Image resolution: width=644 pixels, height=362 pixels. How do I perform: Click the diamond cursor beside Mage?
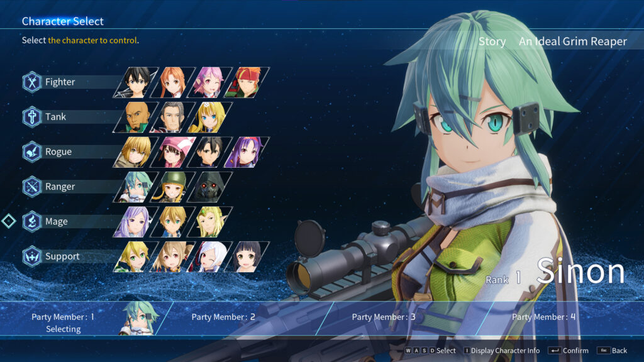[x=8, y=221]
